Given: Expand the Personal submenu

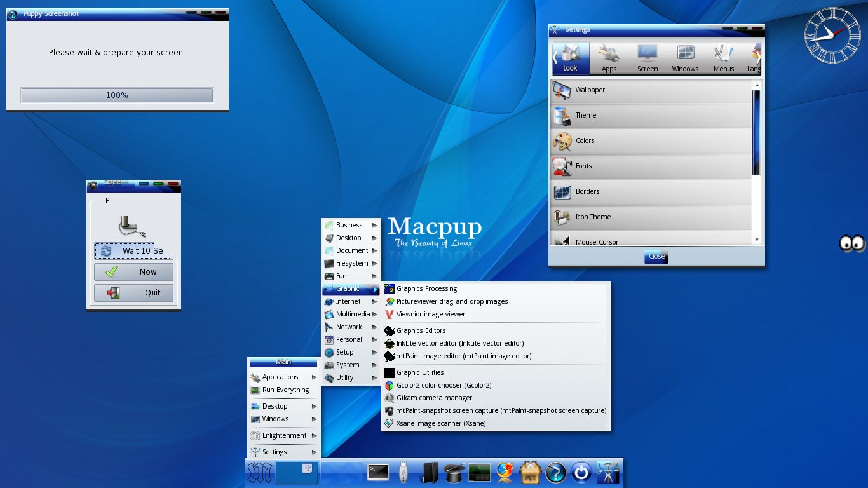Looking at the screenshot, I should 351,339.
